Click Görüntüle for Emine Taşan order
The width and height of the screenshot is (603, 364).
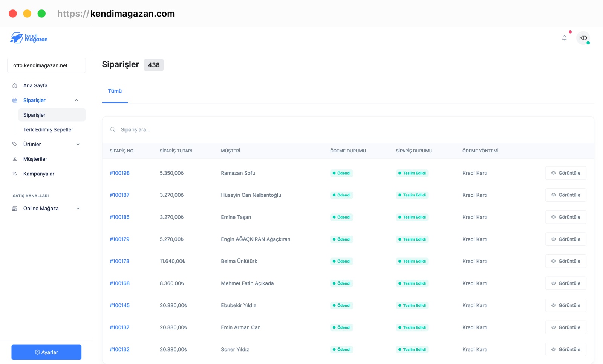click(x=566, y=217)
